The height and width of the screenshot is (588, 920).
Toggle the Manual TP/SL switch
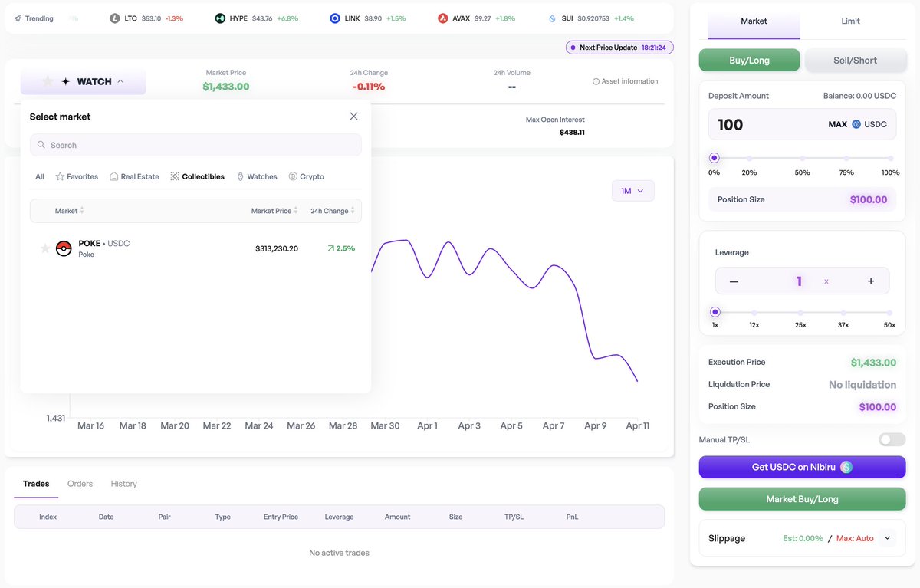[x=892, y=439]
